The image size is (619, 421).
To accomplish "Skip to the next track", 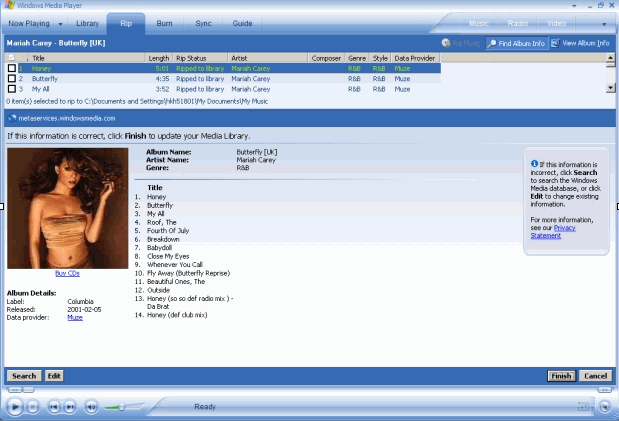I will 70,407.
